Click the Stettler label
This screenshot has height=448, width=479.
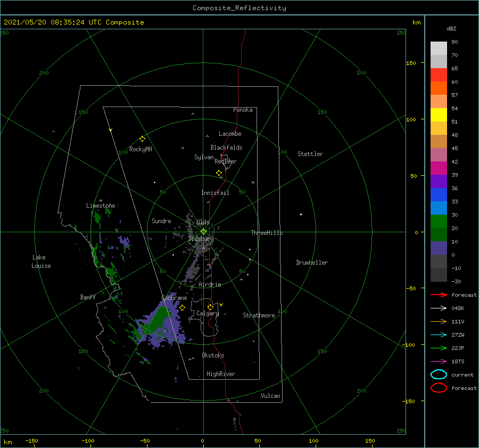pyautogui.click(x=310, y=154)
